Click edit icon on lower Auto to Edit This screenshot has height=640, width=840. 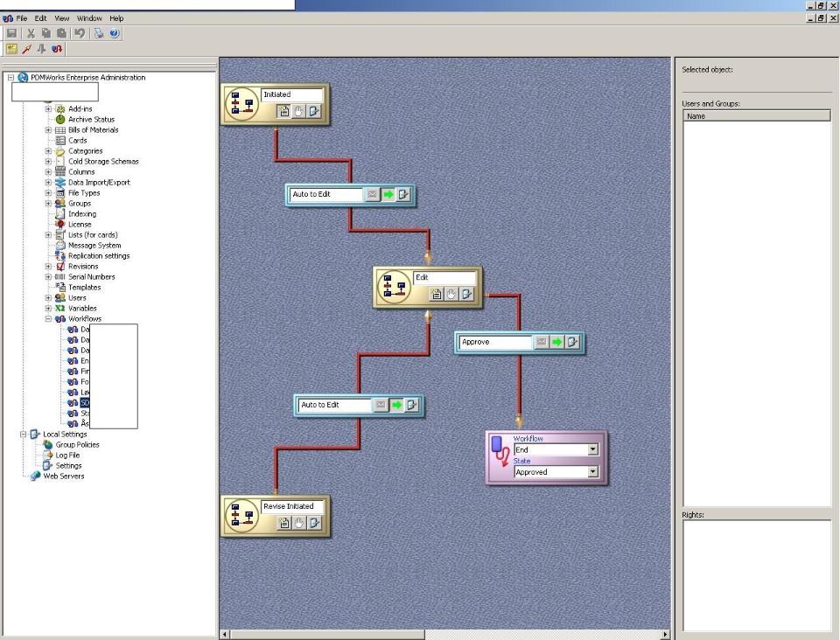pos(412,405)
